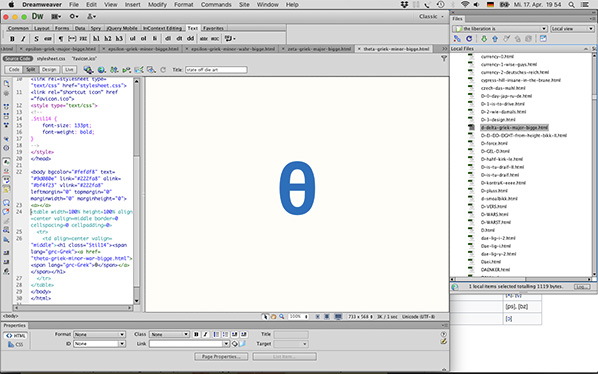Click the Link field in Properties
The height and width of the screenshot is (374, 598).
(x=186, y=344)
